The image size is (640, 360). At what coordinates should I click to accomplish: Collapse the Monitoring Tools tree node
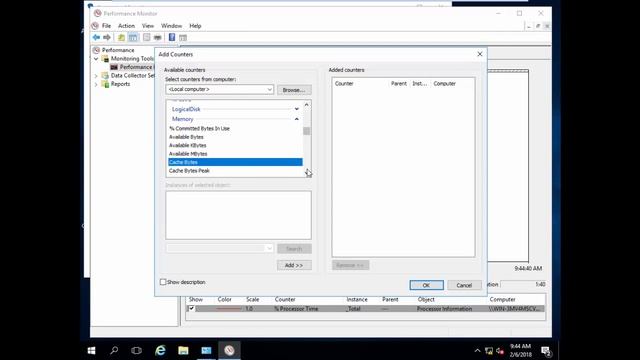tap(96, 59)
